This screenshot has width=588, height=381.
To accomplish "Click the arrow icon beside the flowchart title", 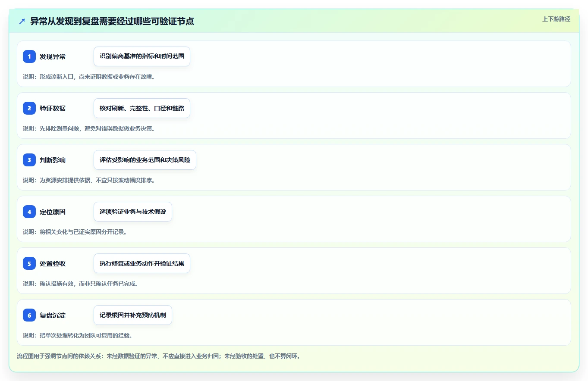I will point(22,21).
